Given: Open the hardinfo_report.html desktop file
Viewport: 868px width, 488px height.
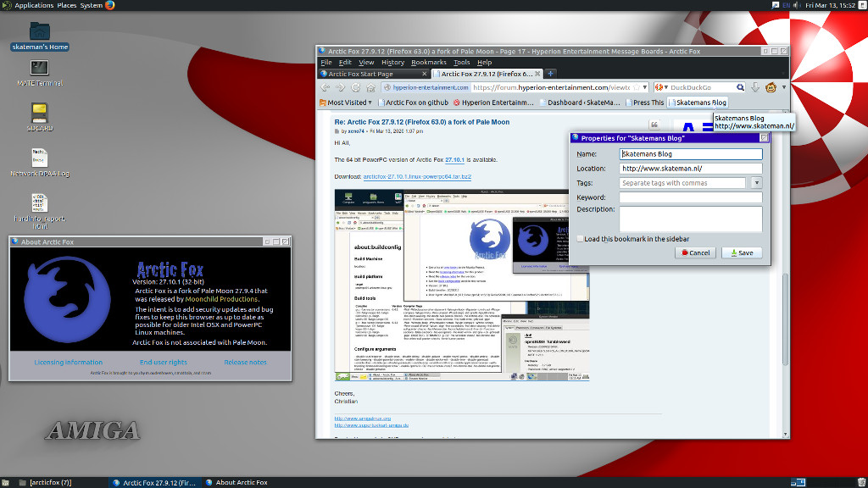Looking at the screenshot, I should click(x=39, y=211).
